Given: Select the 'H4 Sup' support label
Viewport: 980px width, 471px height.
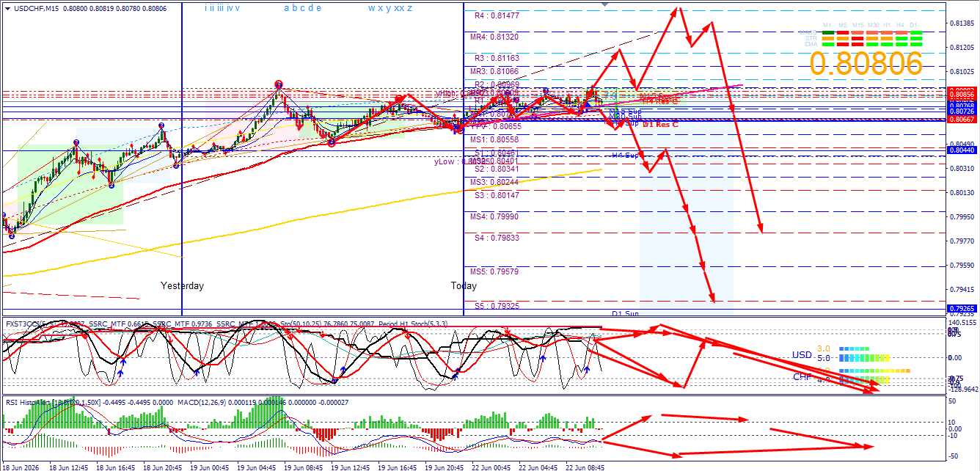Looking at the screenshot, I should click(x=627, y=156).
